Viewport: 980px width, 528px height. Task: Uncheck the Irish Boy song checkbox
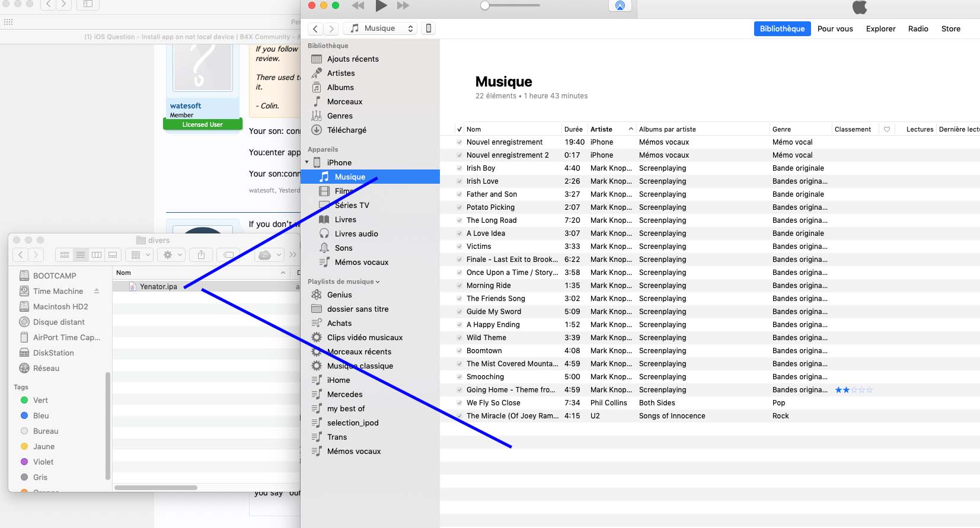point(459,168)
